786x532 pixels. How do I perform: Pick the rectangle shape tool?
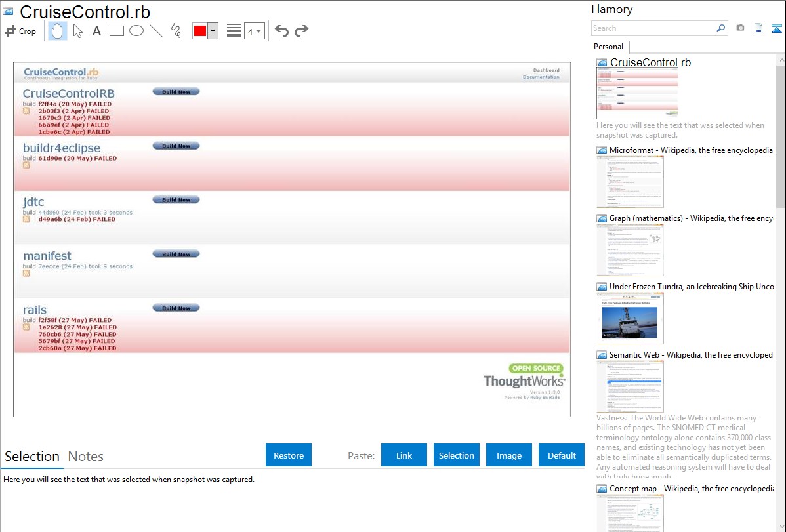pos(116,31)
